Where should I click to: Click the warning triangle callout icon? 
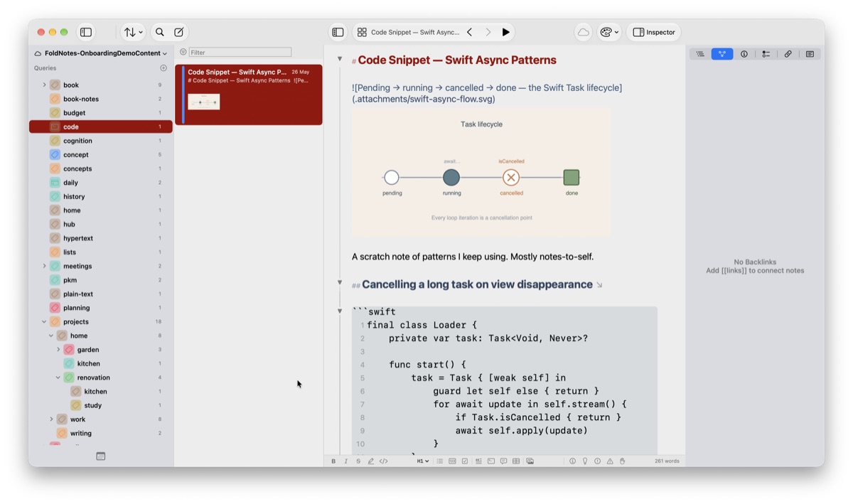coord(610,461)
